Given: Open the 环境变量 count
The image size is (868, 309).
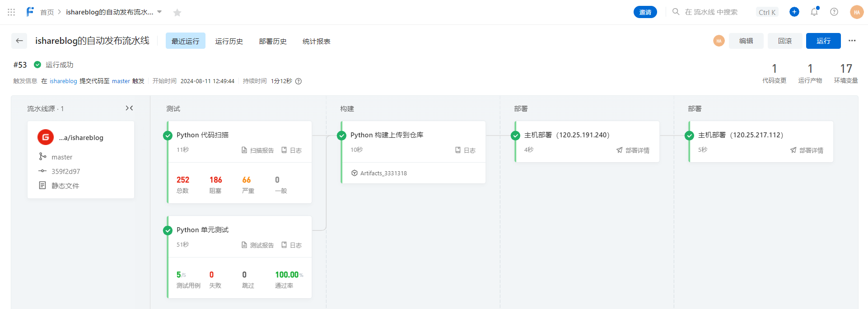Looking at the screenshot, I should click(x=846, y=73).
